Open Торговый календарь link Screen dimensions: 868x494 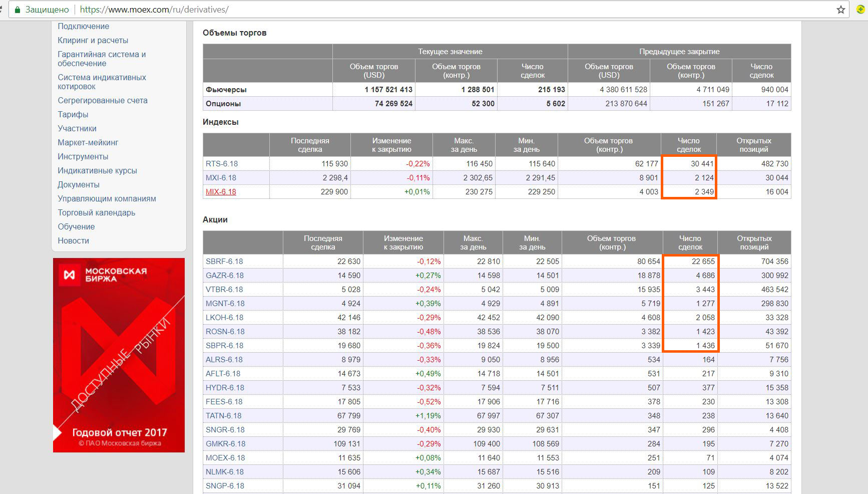[96, 212]
